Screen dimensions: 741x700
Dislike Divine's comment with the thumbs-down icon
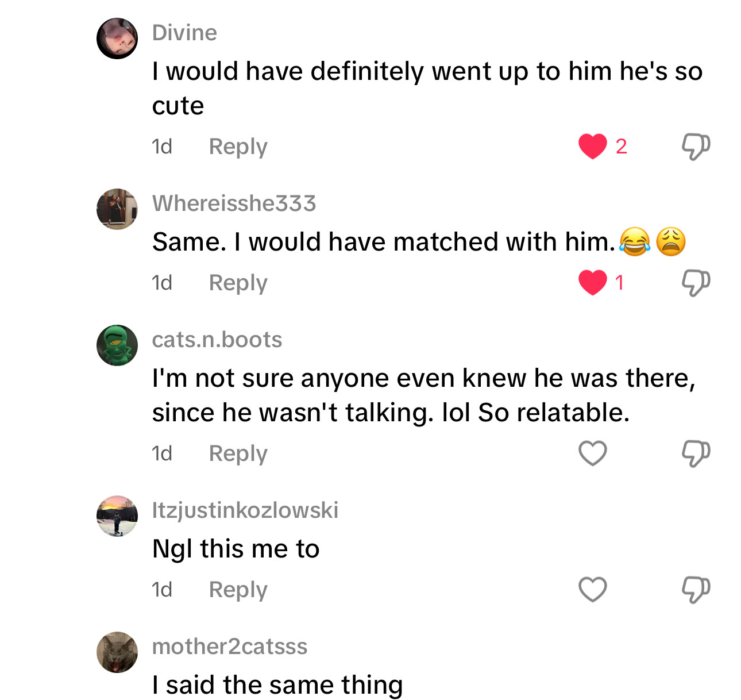click(x=696, y=147)
